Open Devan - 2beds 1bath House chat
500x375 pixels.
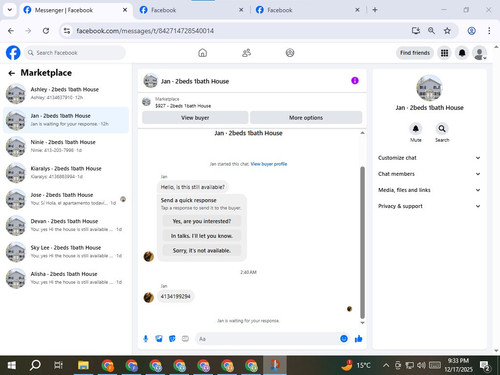pos(66,225)
